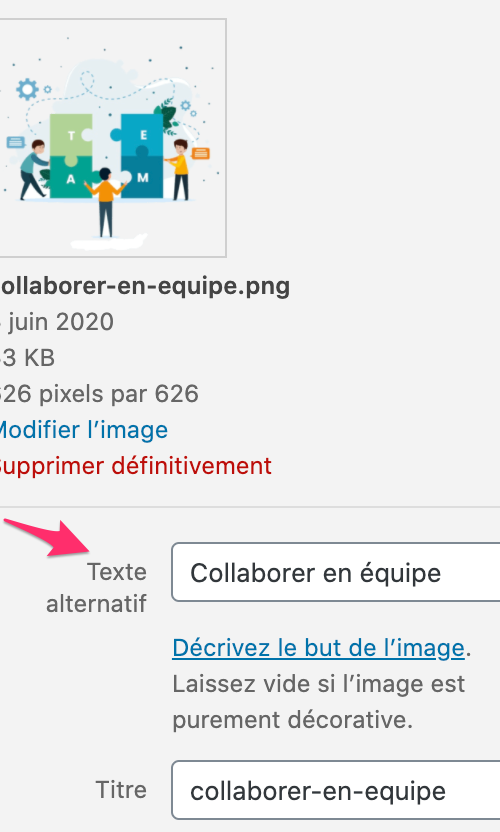Click the dark blue "M" puzzle piece
Image resolution: width=500 pixels, height=832 pixels.
[141, 177]
